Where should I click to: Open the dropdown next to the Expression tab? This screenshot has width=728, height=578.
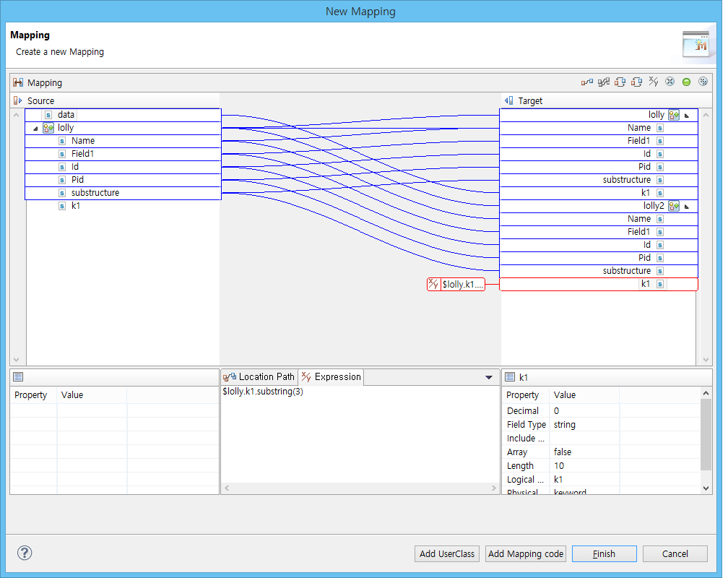(489, 376)
